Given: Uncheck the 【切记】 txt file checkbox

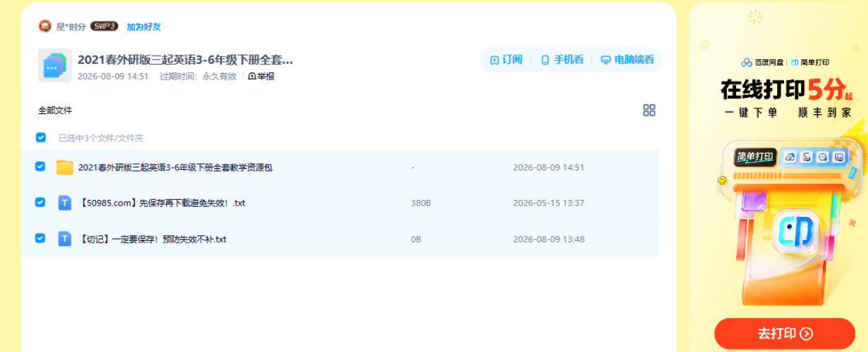Looking at the screenshot, I should click(x=40, y=238).
